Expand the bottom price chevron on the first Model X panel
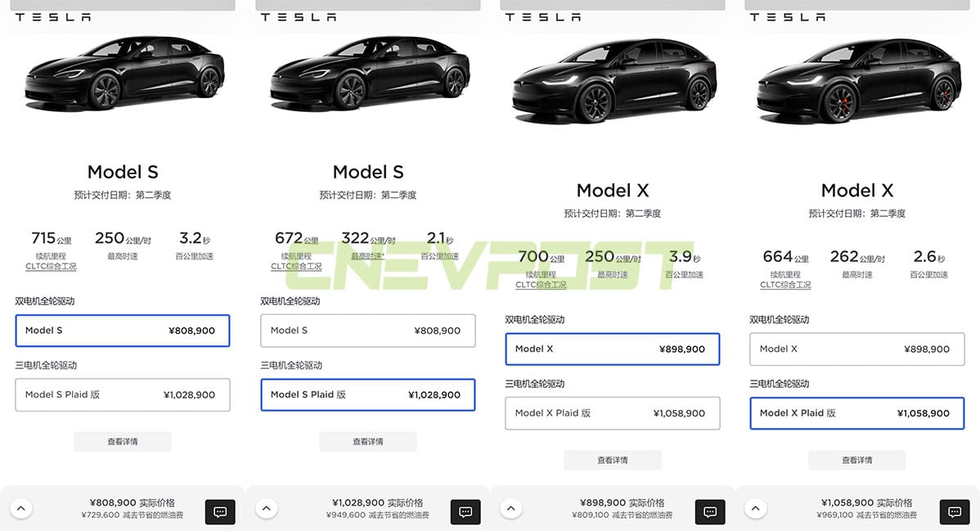This screenshot has height=531, width=980. point(510,508)
